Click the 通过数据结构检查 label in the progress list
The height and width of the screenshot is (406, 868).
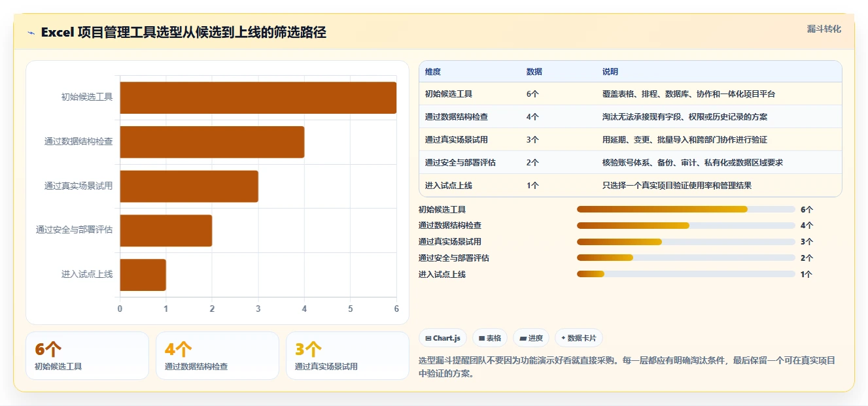pyautogui.click(x=450, y=226)
